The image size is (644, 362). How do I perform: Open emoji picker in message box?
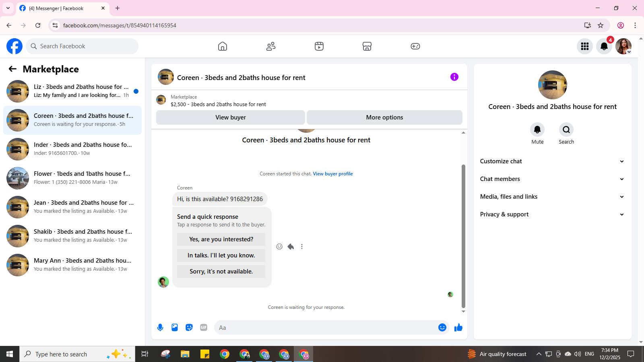[442, 327]
